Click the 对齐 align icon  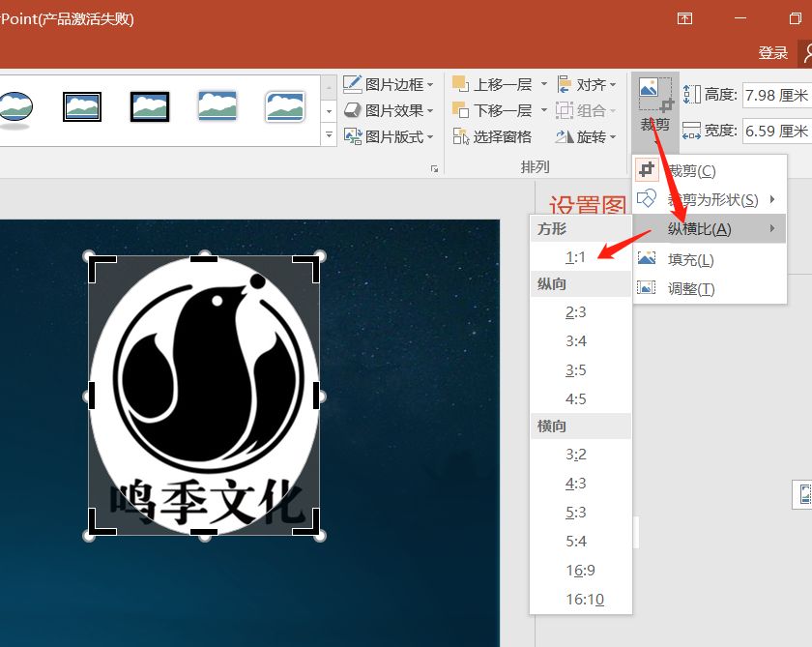pyautogui.click(x=564, y=84)
